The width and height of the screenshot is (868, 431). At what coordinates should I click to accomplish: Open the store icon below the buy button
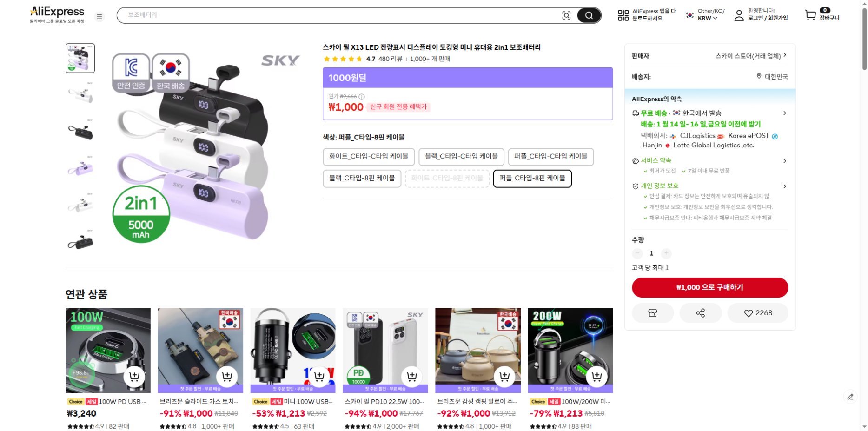653,313
